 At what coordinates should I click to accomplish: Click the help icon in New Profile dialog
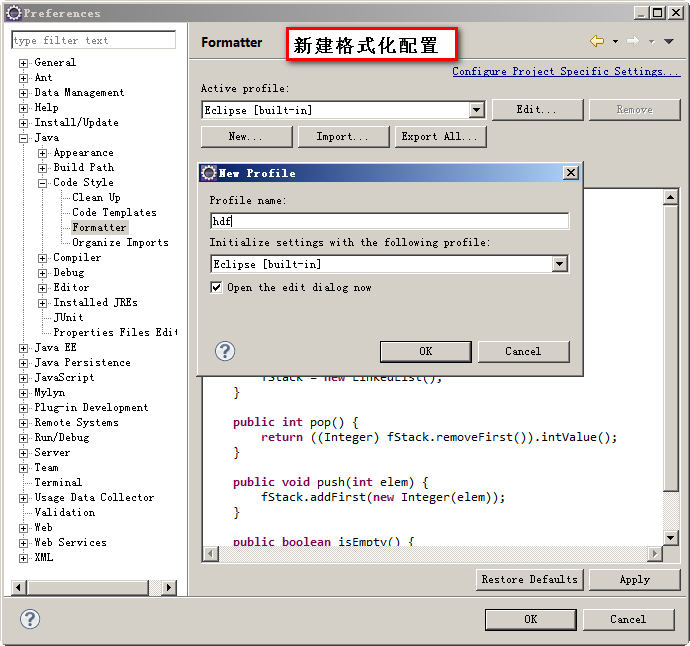coord(226,351)
